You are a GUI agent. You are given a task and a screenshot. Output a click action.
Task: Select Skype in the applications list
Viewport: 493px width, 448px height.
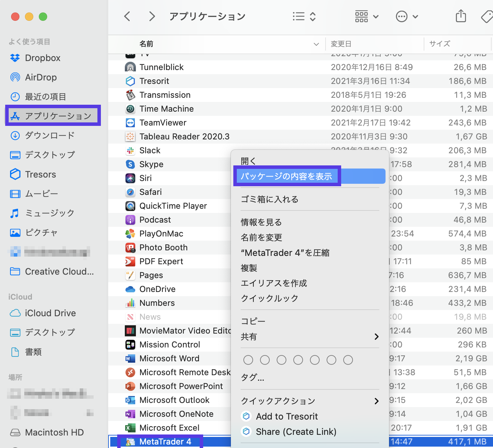coord(151,164)
